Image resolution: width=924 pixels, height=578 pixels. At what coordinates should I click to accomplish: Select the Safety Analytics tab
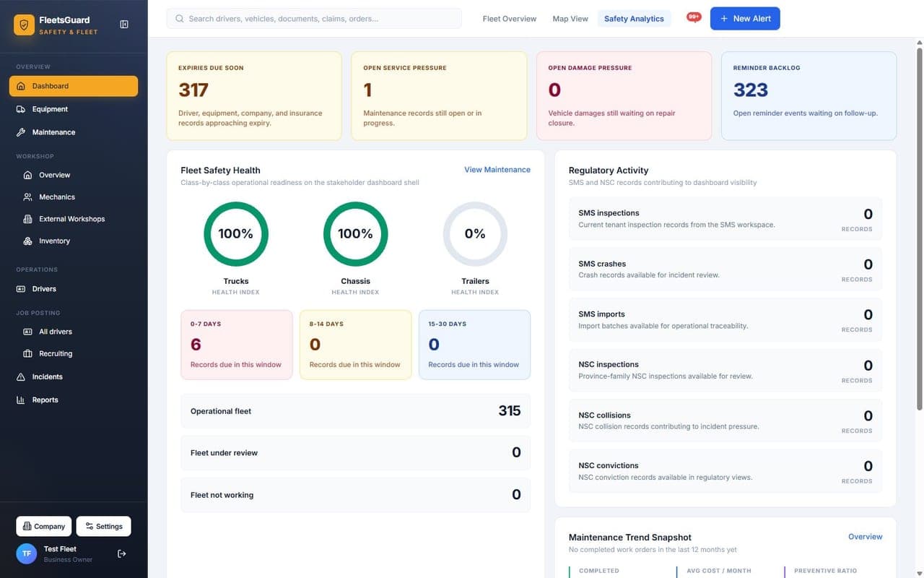[x=634, y=19]
